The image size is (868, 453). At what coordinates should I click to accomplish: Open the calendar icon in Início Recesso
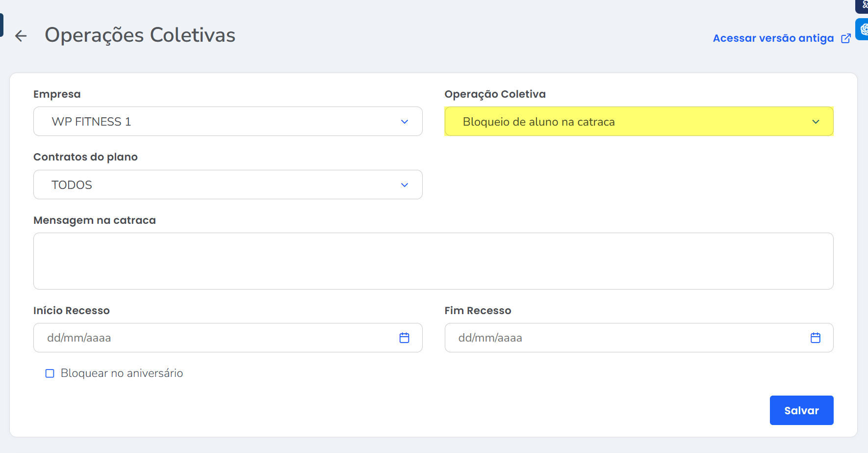pyautogui.click(x=404, y=338)
